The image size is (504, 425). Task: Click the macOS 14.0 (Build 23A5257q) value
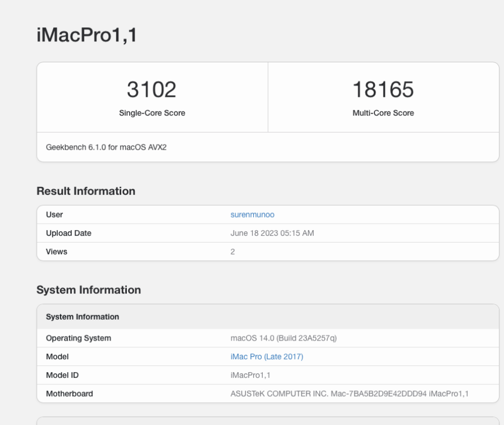pyautogui.click(x=284, y=338)
